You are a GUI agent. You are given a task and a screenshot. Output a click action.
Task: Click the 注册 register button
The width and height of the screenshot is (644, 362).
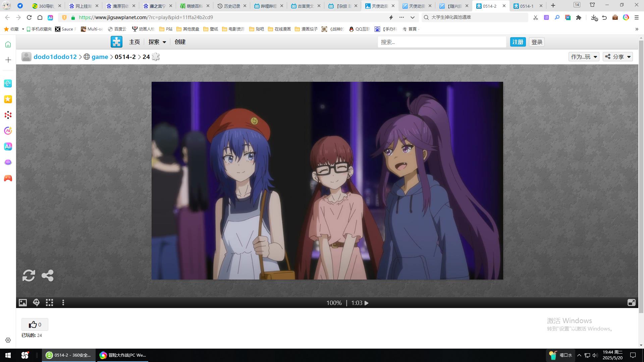coord(518,42)
